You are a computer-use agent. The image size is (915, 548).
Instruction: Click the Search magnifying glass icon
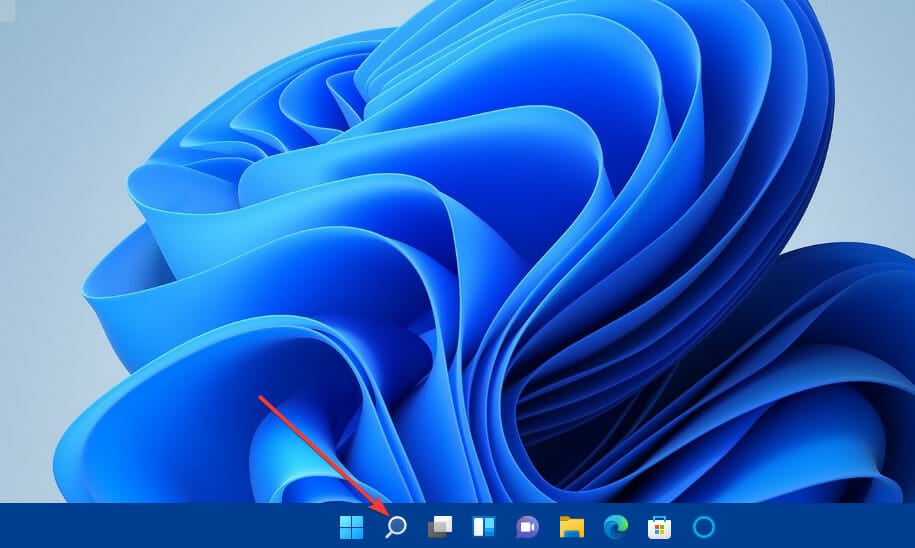(395, 527)
